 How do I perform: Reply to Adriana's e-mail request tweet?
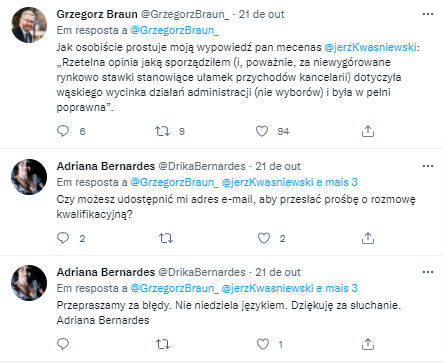(x=63, y=238)
